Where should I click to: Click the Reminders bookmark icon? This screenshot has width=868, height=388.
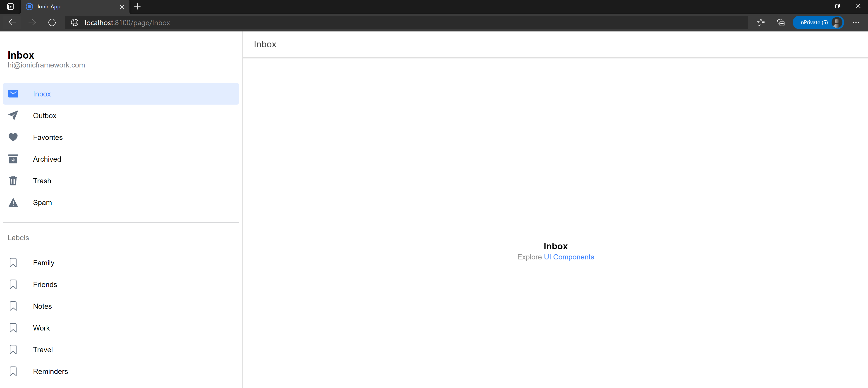click(x=13, y=371)
